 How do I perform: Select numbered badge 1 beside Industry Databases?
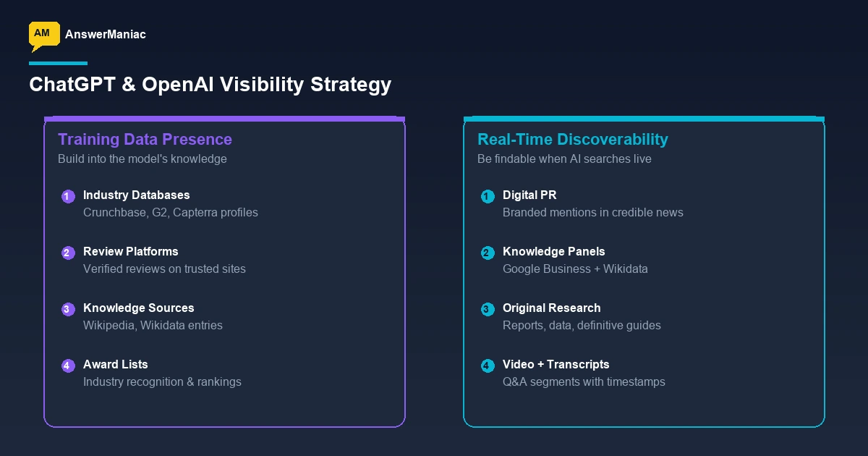coord(67,196)
